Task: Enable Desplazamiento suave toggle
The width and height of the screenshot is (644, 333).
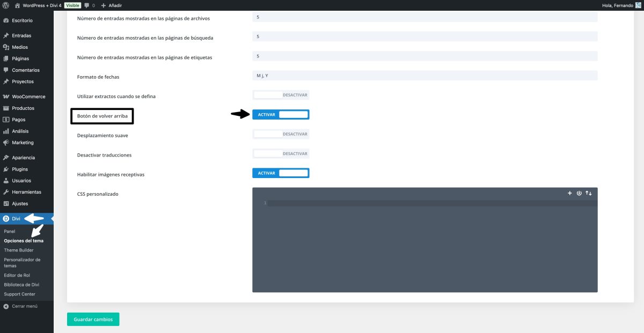Action: 281,134
